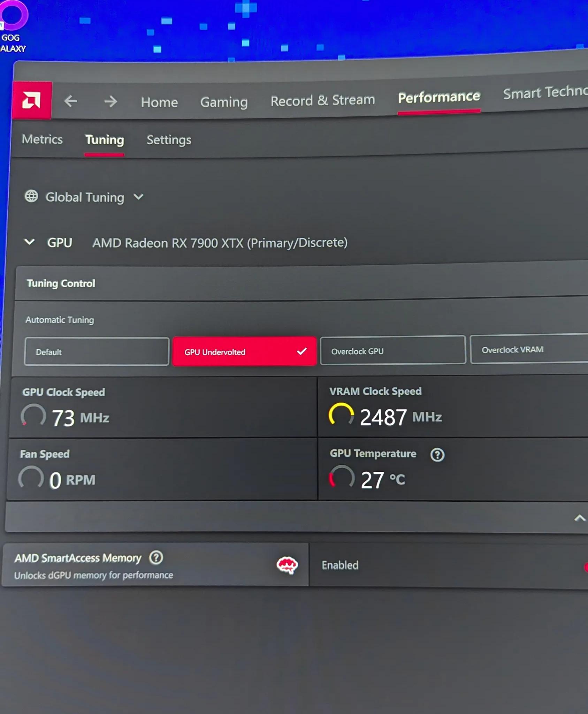Choose the Overclock GPU preset
The image size is (588, 714).
[x=393, y=350]
